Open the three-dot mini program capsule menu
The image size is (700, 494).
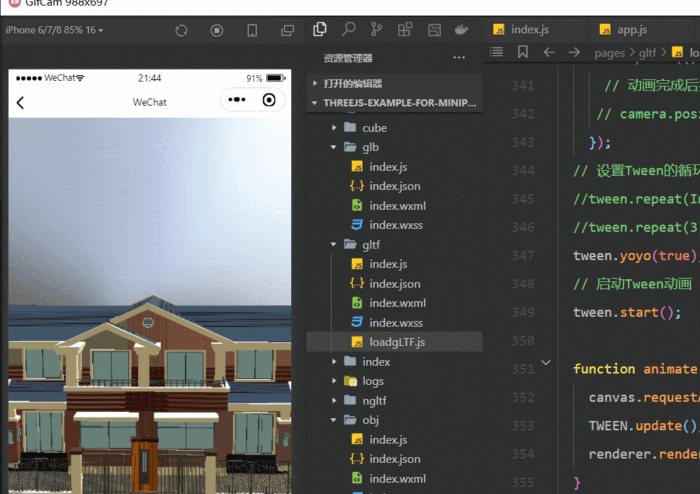coord(237,100)
